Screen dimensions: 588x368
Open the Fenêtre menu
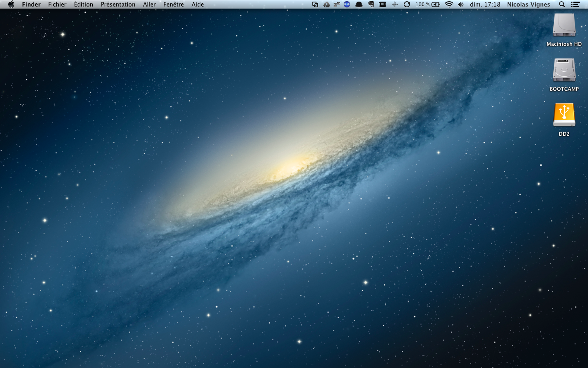pyautogui.click(x=174, y=4)
